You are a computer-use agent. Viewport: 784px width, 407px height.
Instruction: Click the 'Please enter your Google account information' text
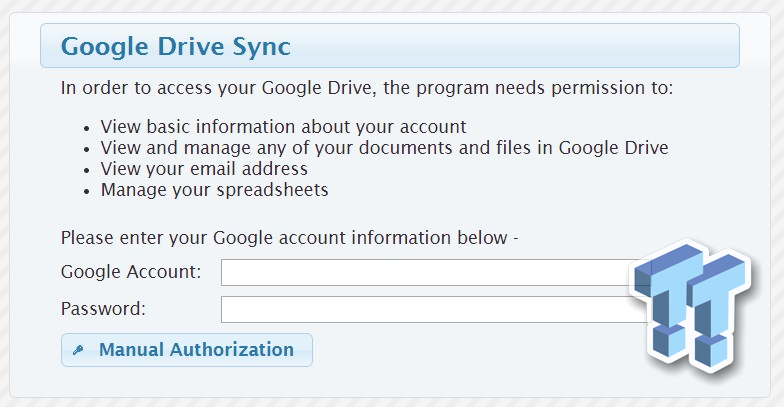(290, 238)
